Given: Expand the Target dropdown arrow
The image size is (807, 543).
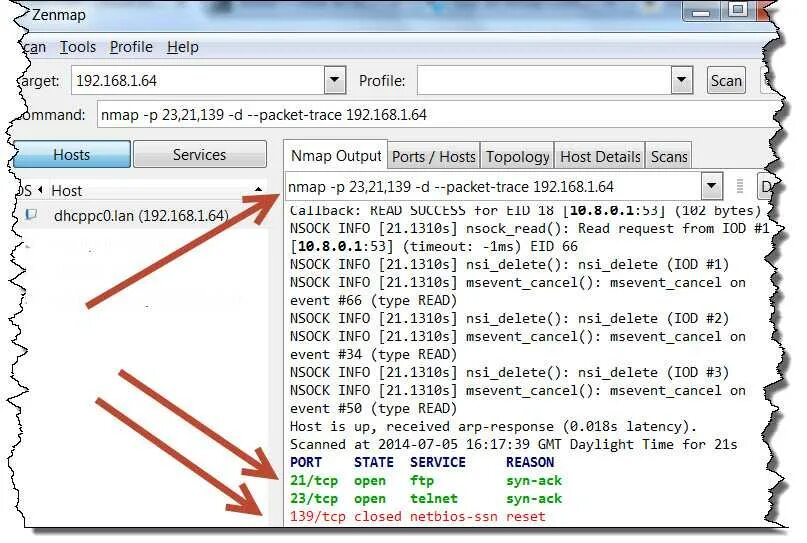Looking at the screenshot, I should [x=335, y=80].
